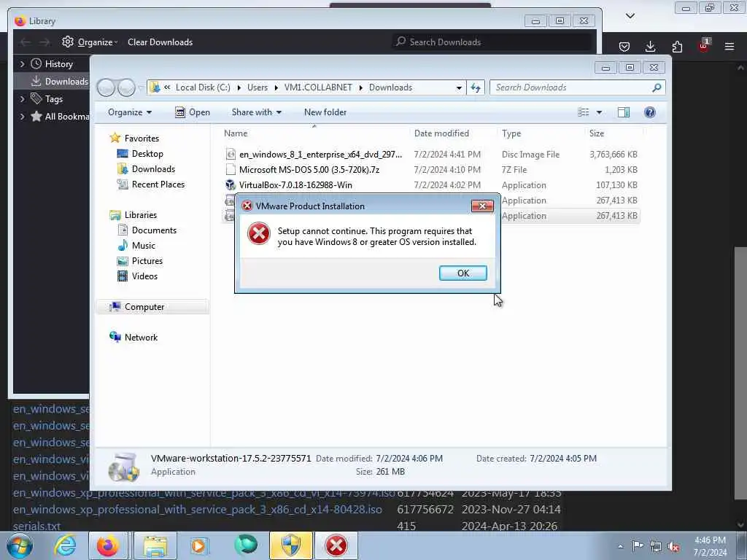Screen dimensions: 747x560
Task: Click OK in VMware Product Installation dialog
Action: (x=462, y=273)
